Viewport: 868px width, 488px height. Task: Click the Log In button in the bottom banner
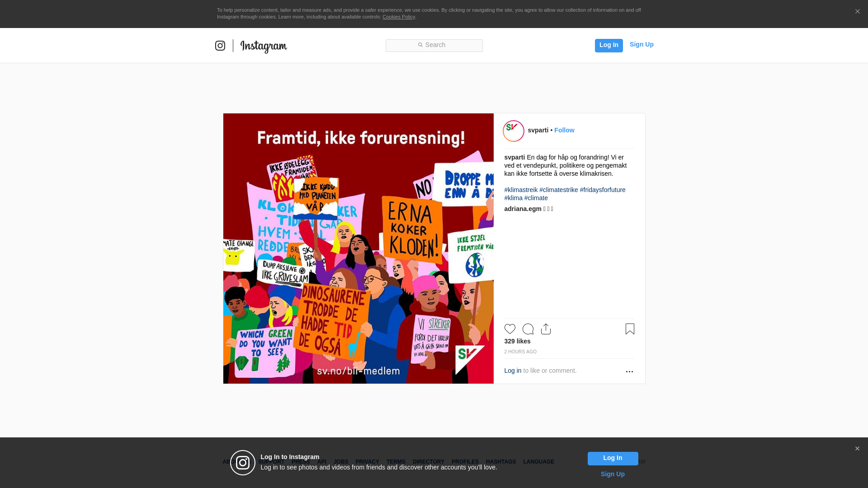click(613, 459)
